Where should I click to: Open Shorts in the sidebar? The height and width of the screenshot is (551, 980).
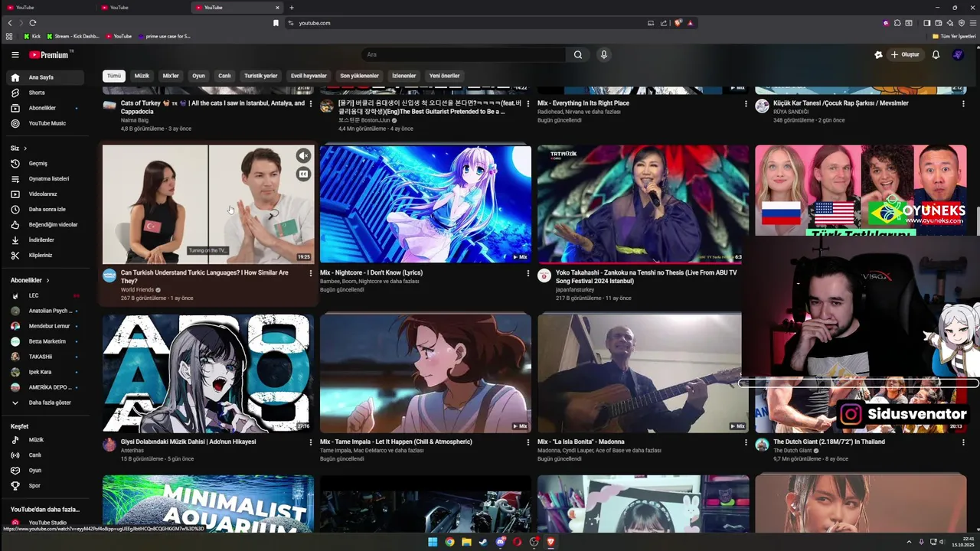pyautogui.click(x=44, y=93)
